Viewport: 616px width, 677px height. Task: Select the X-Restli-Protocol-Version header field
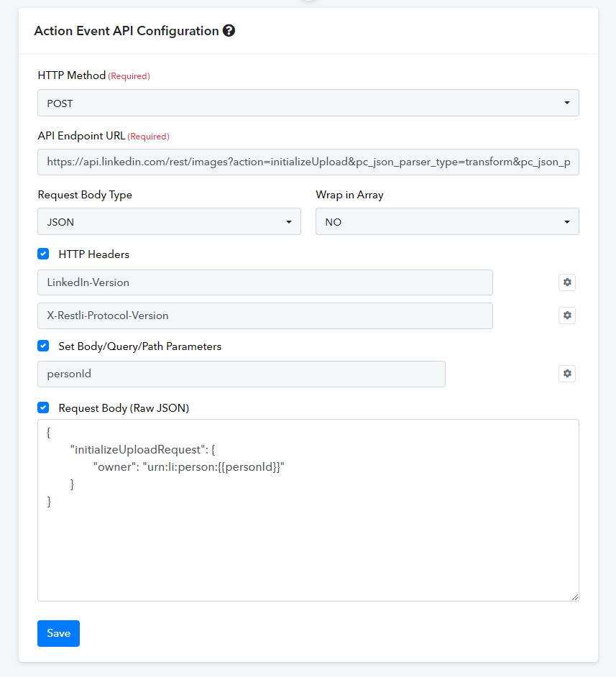pos(265,316)
